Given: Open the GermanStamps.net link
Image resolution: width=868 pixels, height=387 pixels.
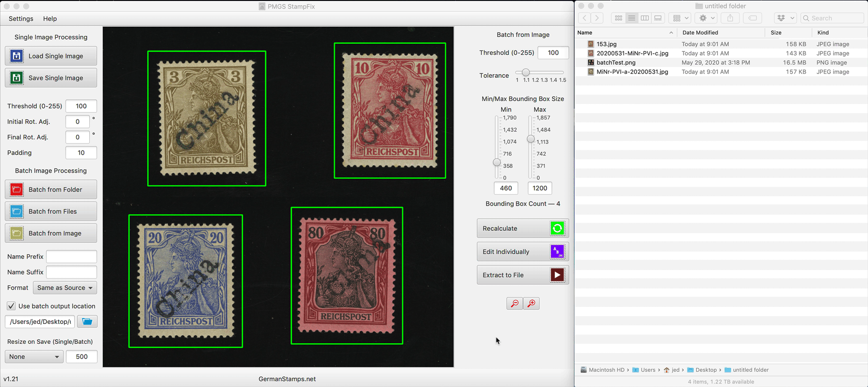Looking at the screenshot, I should [x=287, y=379].
